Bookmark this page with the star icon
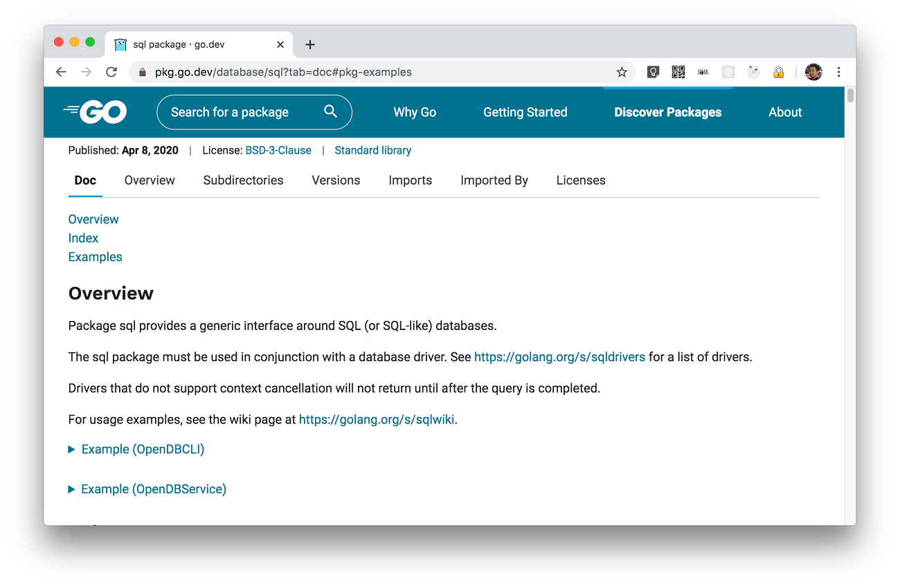Viewport: 900px width, 588px height. coord(622,72)
